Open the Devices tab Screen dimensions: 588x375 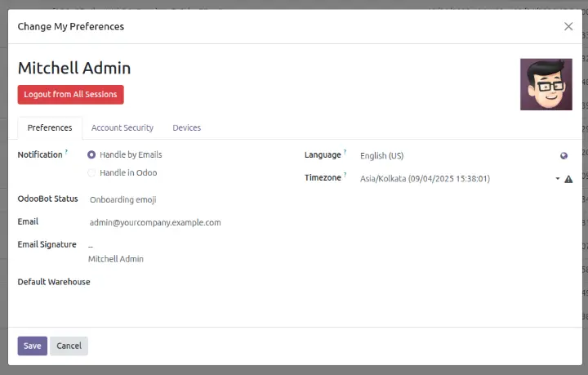[186, 127]
